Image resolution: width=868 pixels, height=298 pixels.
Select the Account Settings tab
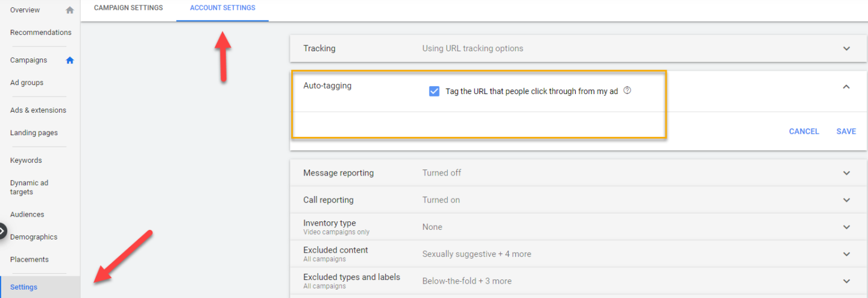tap(222, 8)
